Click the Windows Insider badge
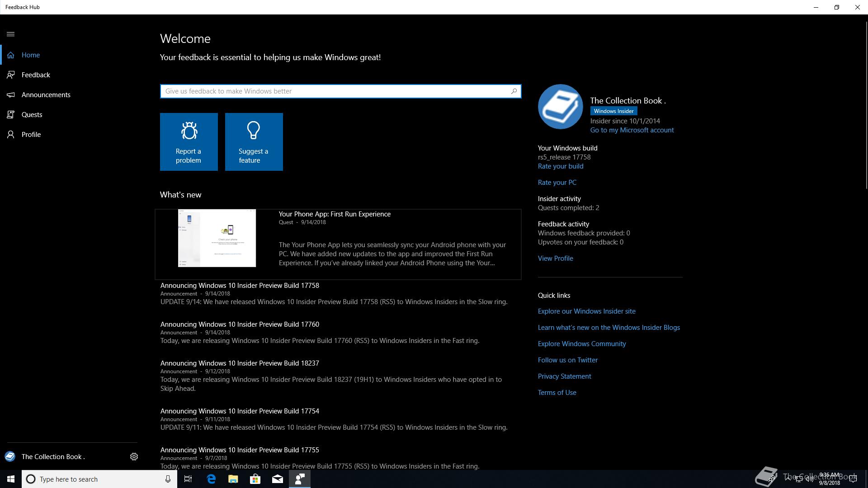Viewport: 868px width, 488px height. (613, 111)
